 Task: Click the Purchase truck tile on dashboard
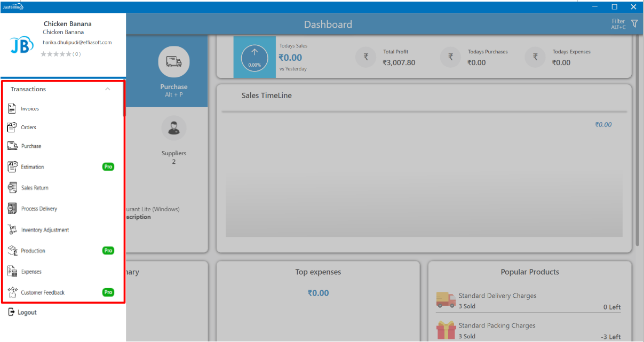pos(173,62)
